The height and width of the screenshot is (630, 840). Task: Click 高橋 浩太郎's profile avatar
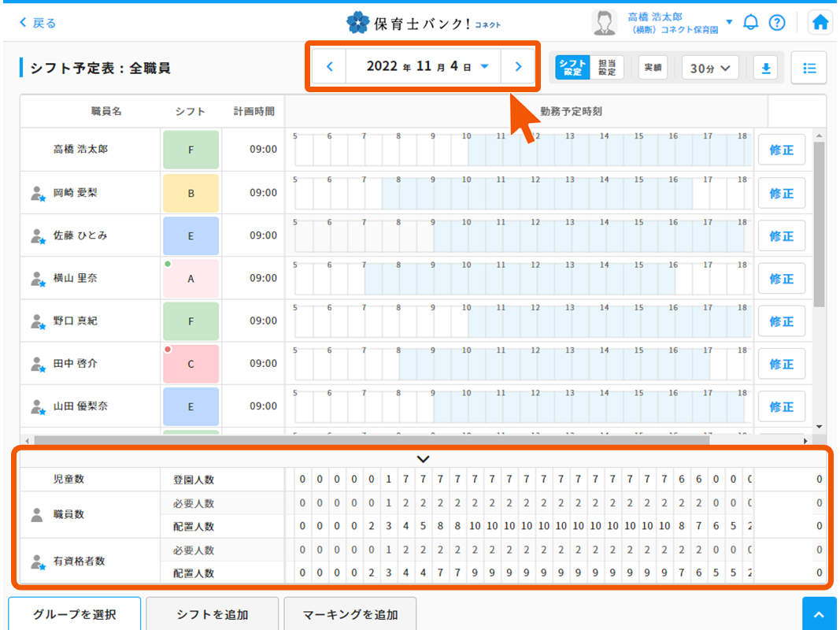(x=605, y=22)
